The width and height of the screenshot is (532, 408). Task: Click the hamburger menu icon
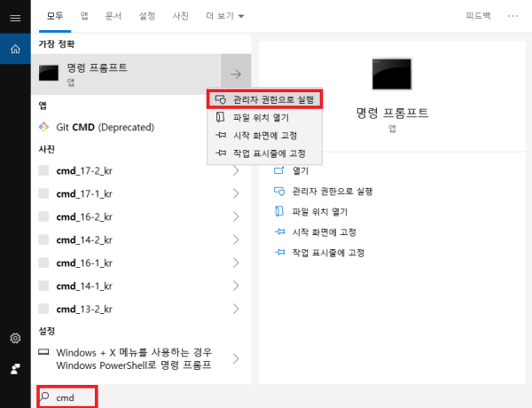pos(15,17)
